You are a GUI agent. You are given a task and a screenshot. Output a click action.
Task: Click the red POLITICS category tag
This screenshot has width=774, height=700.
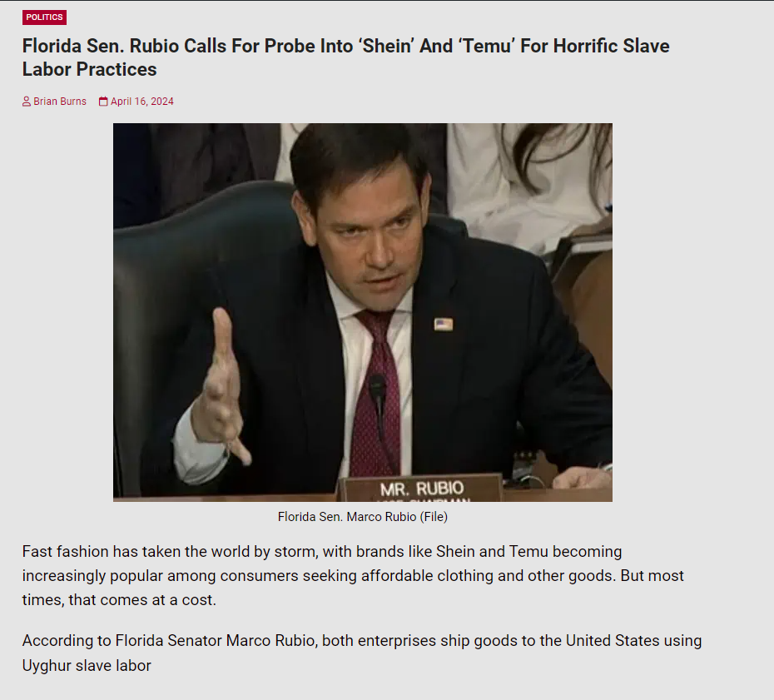(44, 17)
